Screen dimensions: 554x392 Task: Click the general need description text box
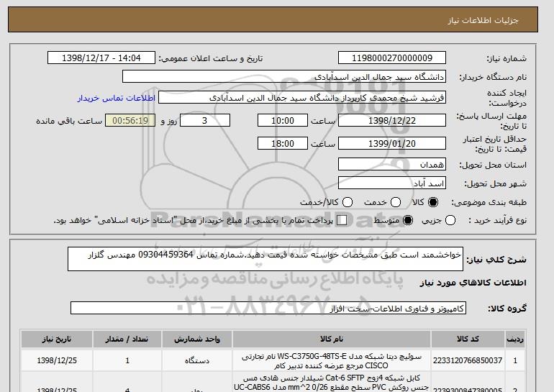tap(265, 259)
